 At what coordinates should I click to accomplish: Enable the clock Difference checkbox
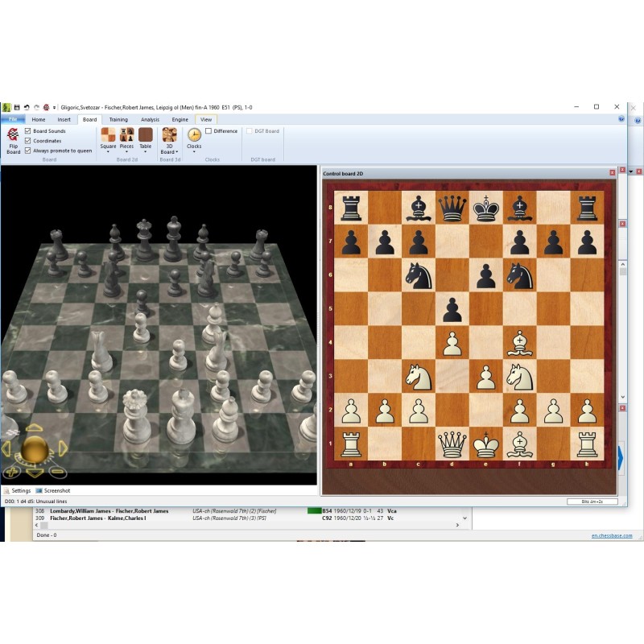[x=208, y=131]
